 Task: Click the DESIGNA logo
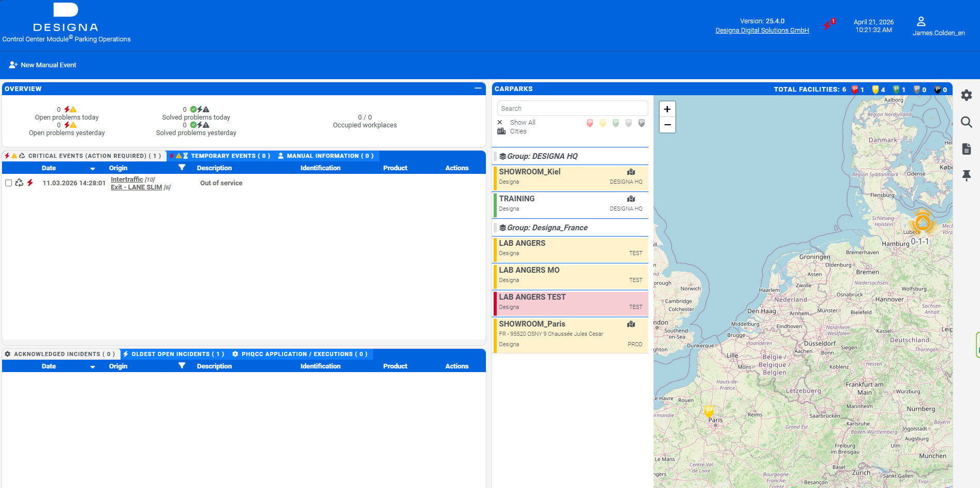(66, 18)
